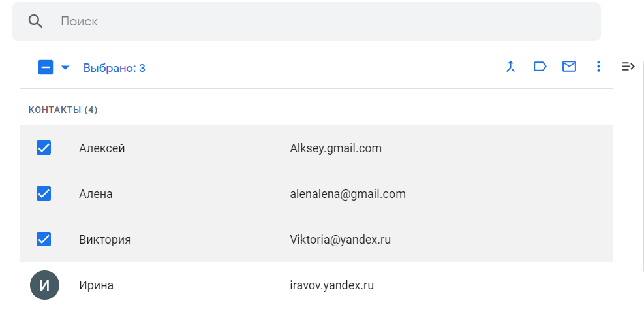Open the Ирина contact row name
This screenshot has width=644, height=322.
(96, 285)
